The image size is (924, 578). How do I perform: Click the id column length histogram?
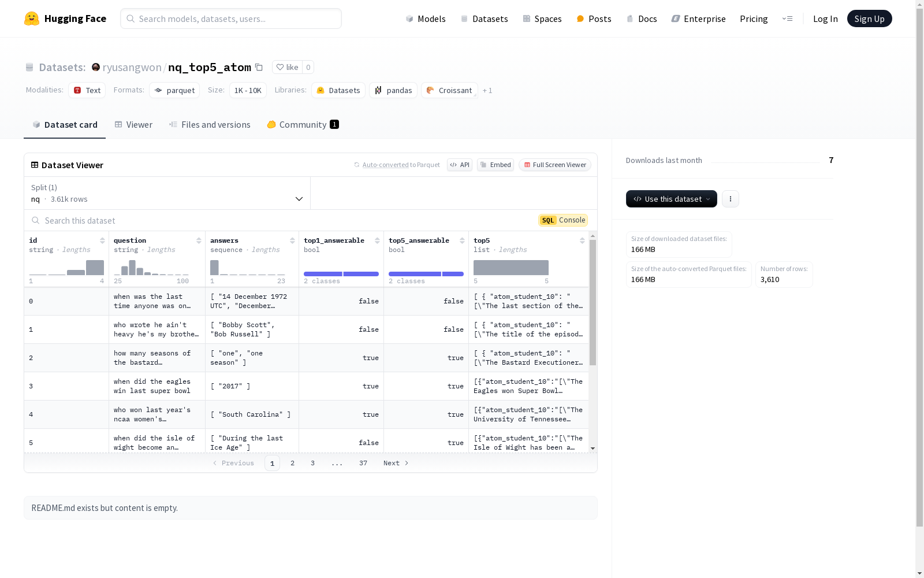click(66, 268)
